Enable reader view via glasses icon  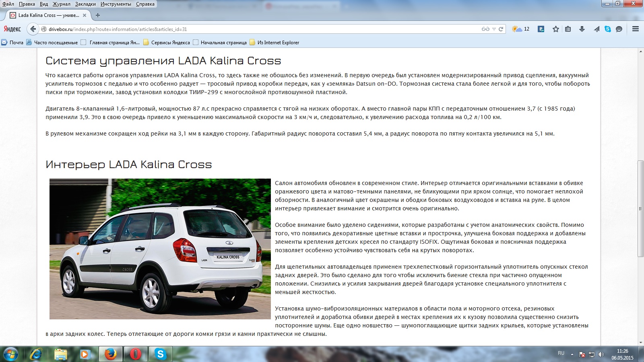coord(485,29)
